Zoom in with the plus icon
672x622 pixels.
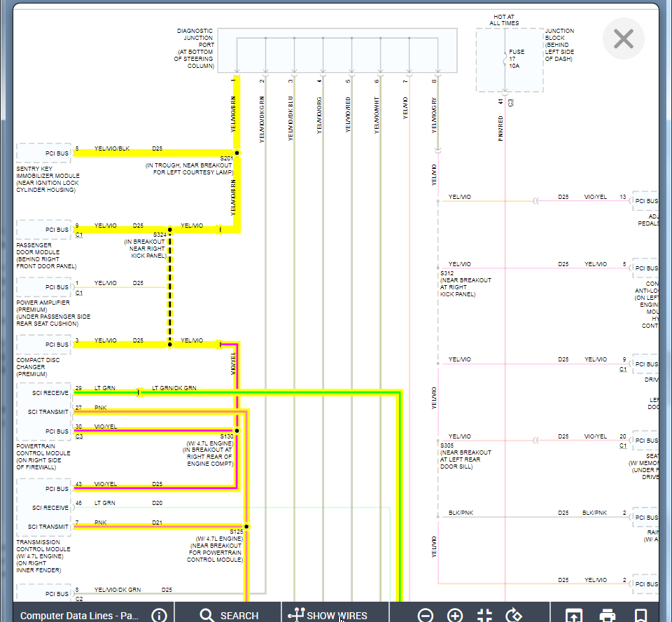coord(455,615)
